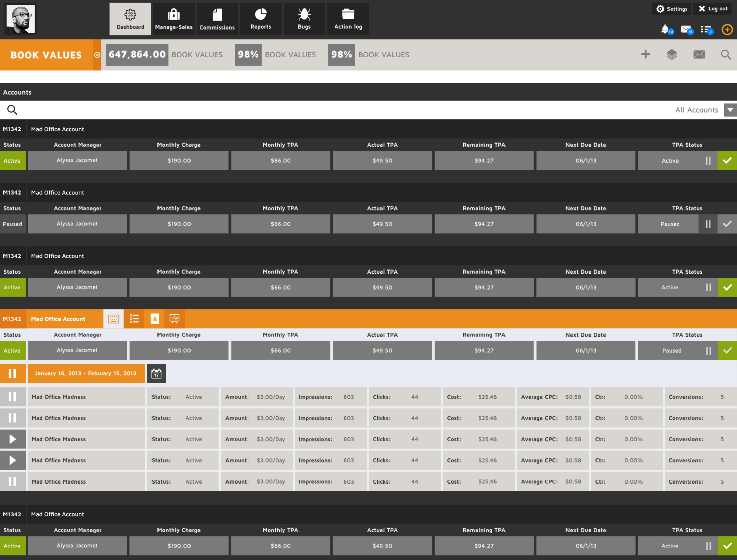Expand All Accounts dropdown filter
The image size is (737, 560).
click(x=729, y=109)
